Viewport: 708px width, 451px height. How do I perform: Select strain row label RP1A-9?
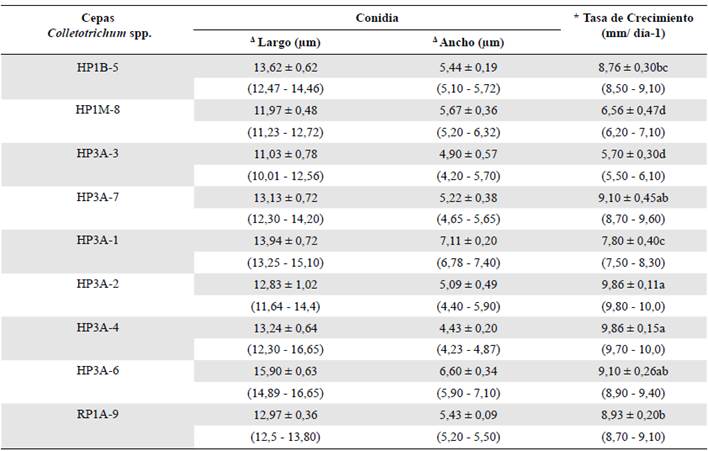point(96,413)
